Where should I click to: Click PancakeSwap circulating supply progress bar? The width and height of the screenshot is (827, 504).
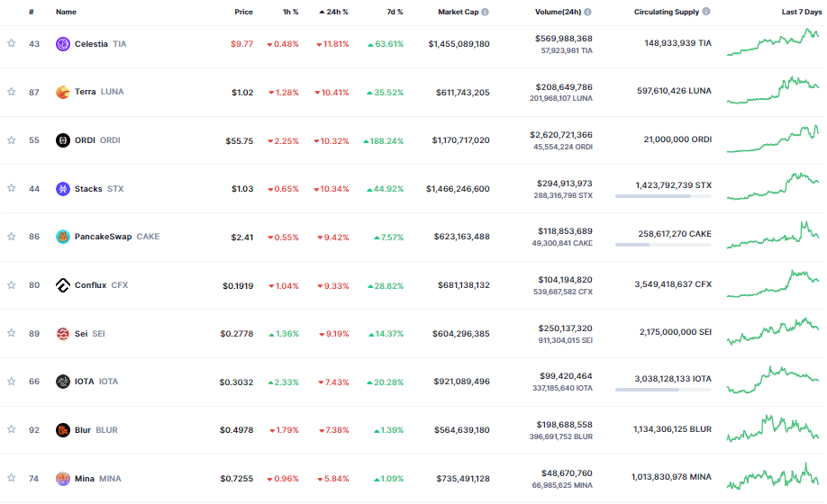pos(663,245)
